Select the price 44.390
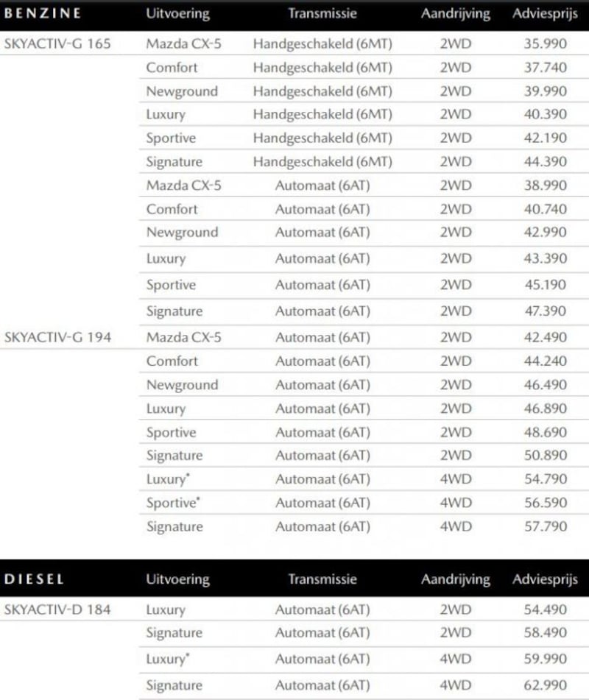 pyautogui.click(x=546, y=162)
